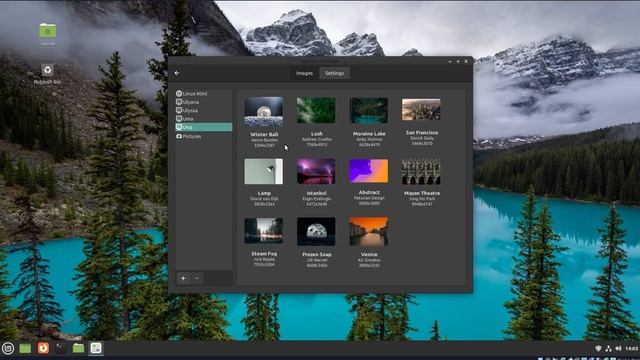Open the Pictures folder in sidebar
Viewport: 640px width, 360px height.
pyautogui.click(x=203, y=136)
